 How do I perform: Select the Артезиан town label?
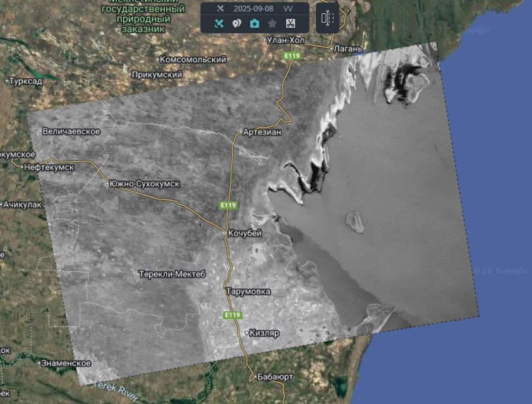[x=262, y=133]
